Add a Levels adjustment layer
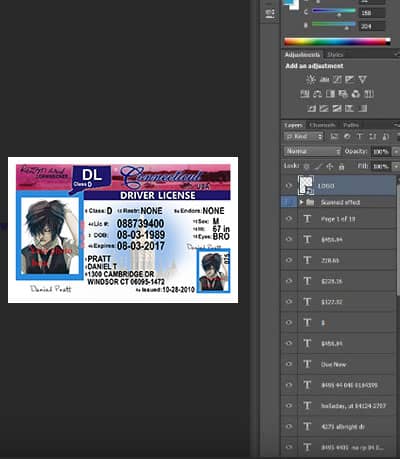 (x=324, y=80)
